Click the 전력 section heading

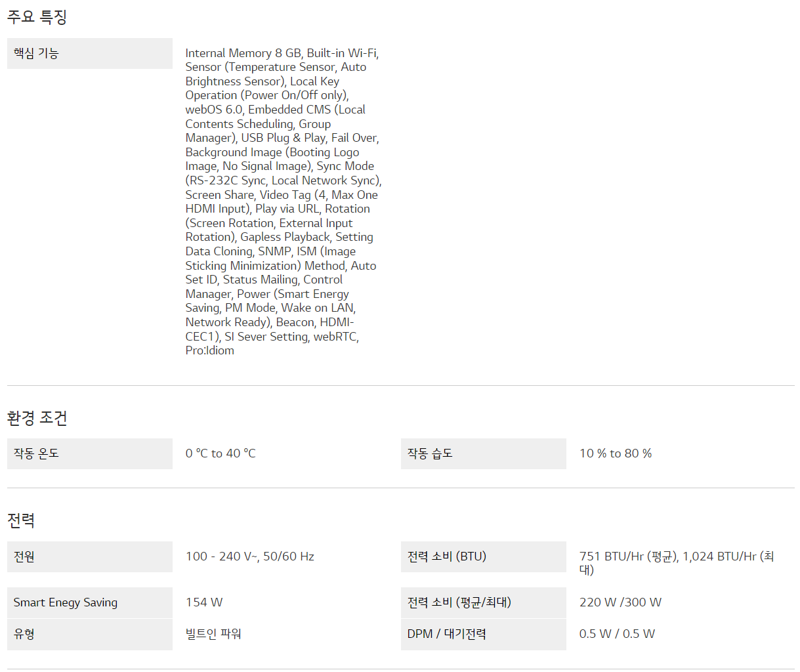pyautogui.click(x=21, y=520)
